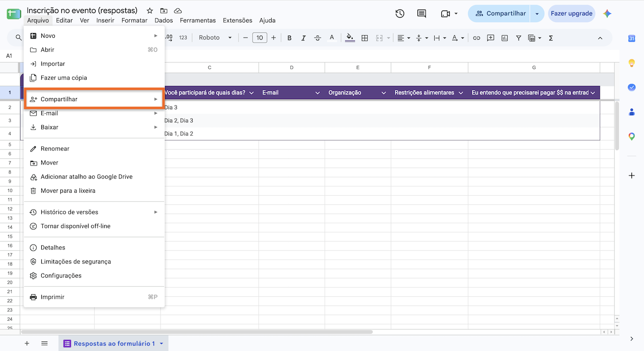
Task: Apply strikethrough formatting
Action: 317,38
